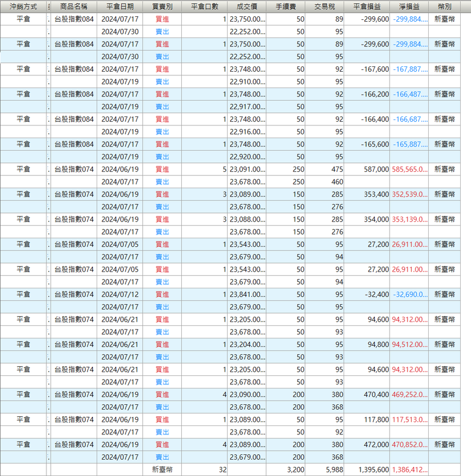Click the 買賣別 column header
The width and height of the screenshot is (471, 476).
tap(162, 7)
